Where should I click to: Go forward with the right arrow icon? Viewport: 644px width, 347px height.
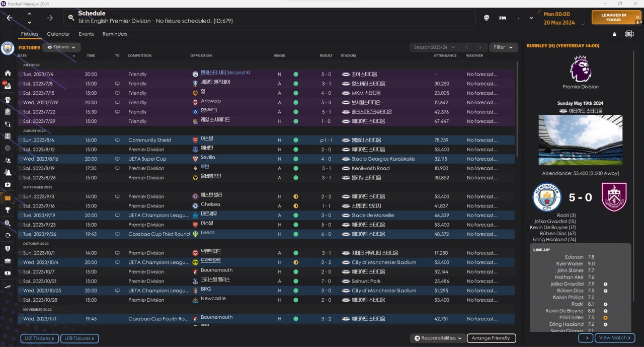pyautogui.click(x=50, y=18)
